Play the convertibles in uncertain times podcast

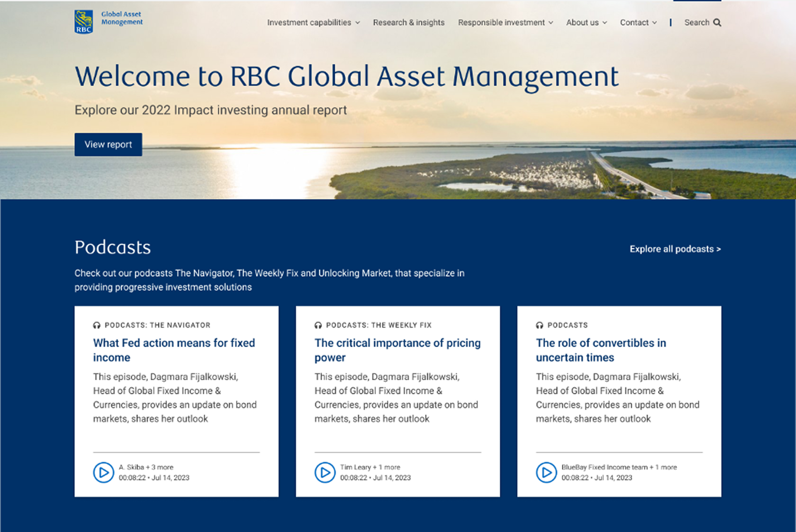(546, 472)
